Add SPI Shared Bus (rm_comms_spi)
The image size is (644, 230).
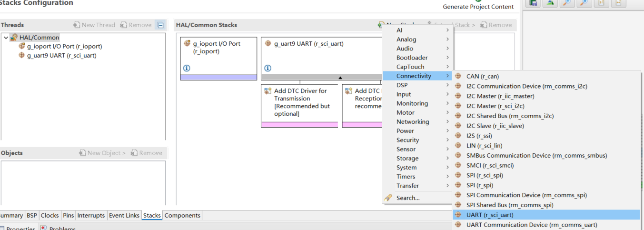point(546,205)
